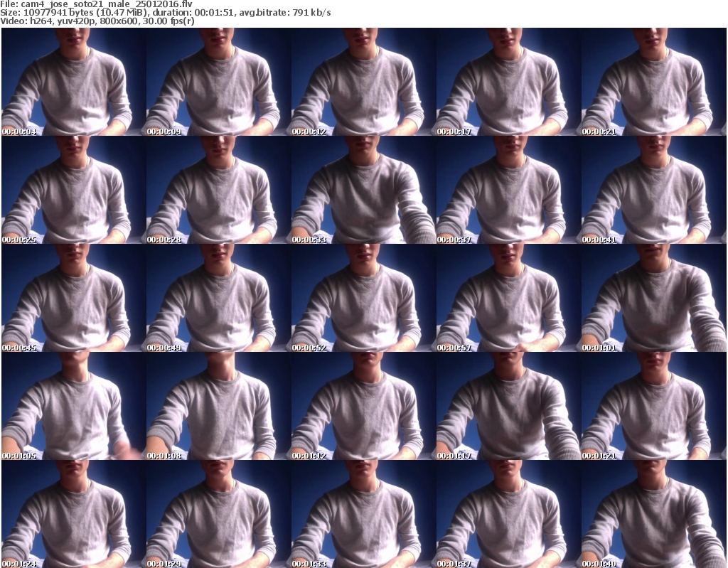728x568 pixels.
Task: Select the thumbnail frame stamped 00:01:33
Action: pyautogui.click(x=363, y=514)
